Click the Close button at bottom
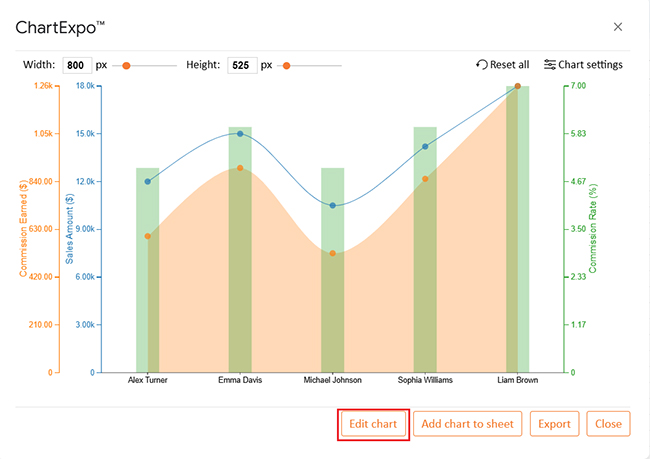Screen dimensions: 650x459 [608, 424]
